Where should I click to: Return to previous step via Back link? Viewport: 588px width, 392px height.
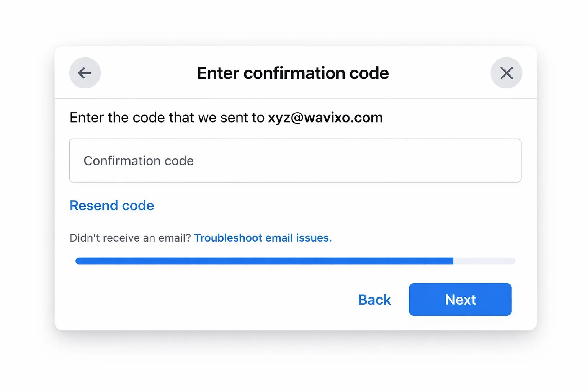374,300
